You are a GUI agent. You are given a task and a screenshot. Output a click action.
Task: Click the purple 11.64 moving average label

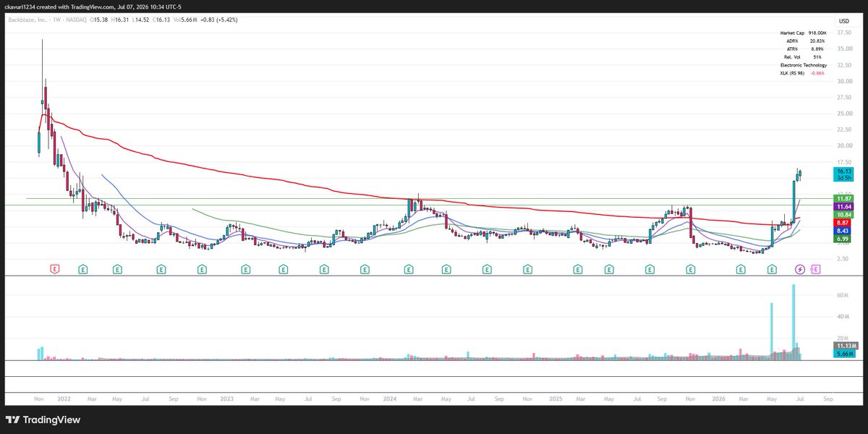pyautogui.click(x=843, y=207)
